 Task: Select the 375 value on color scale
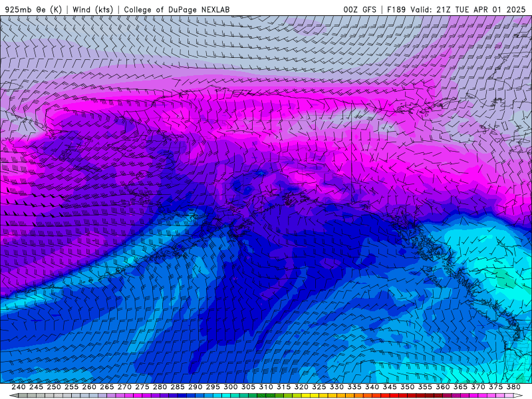pos(495,387)
